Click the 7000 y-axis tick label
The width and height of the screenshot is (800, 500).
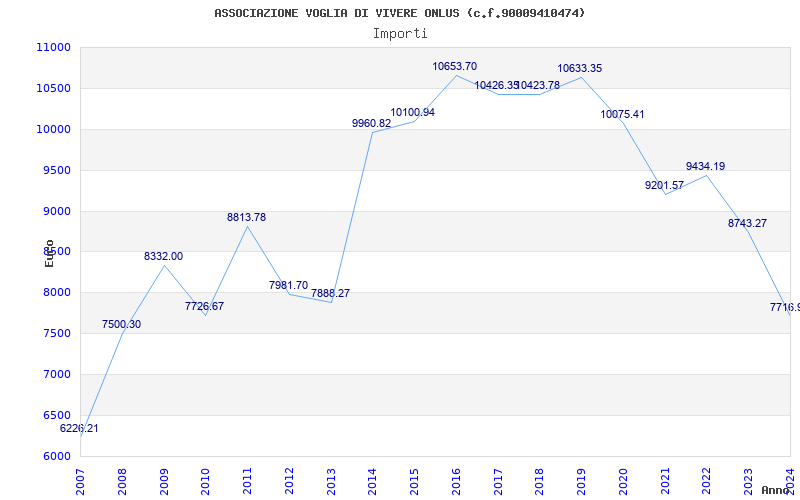coord(57,374)
